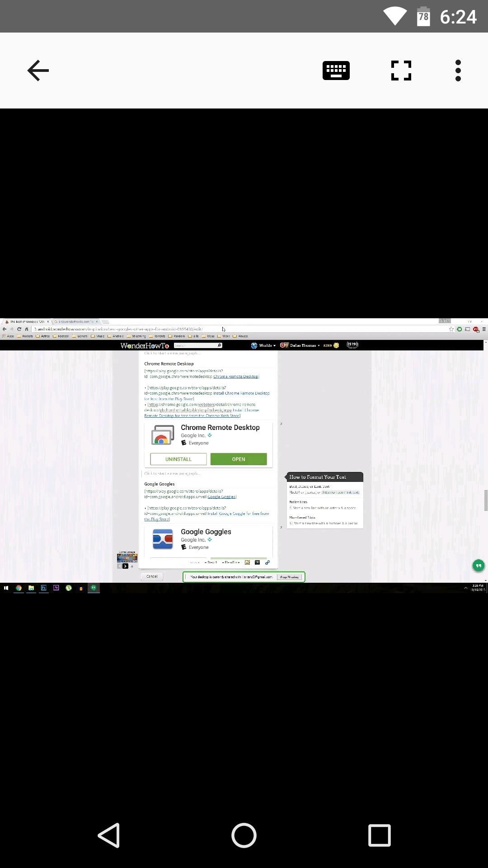Open the Astros bookmarks folder
Image resolution: width=488 pixels, height=868 pixels.
pos(42,336)
